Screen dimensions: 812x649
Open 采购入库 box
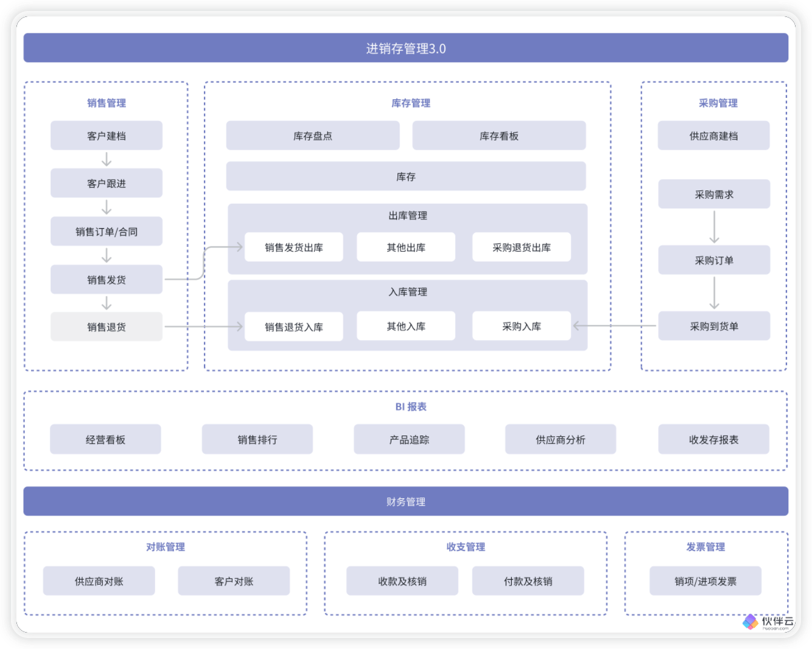[x=522, y=326]
